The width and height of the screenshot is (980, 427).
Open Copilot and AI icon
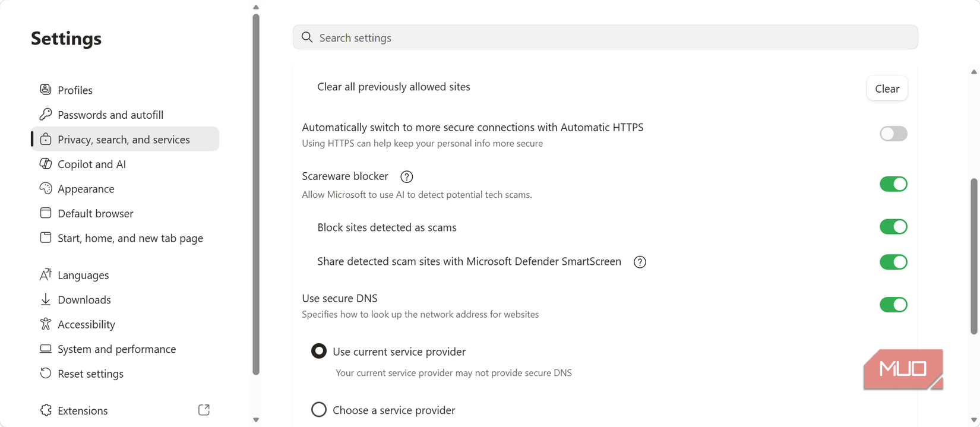tap(45, 163)
